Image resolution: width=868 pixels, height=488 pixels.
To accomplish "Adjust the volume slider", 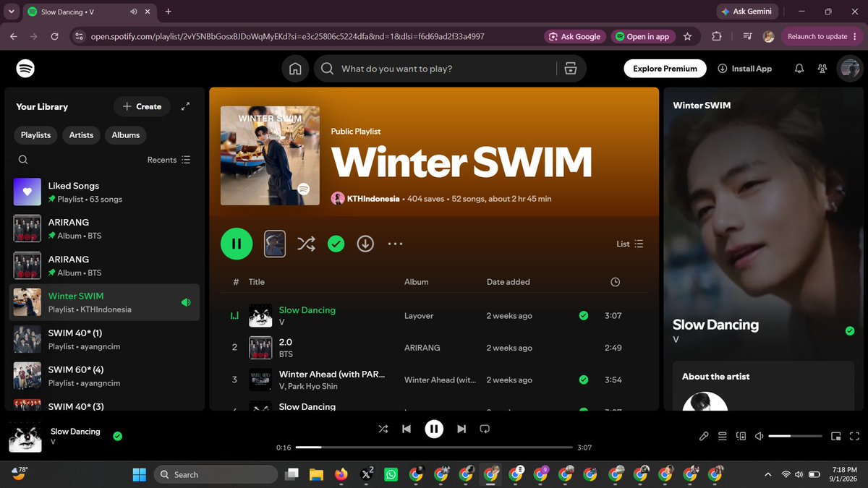I will tap(795, 436).
